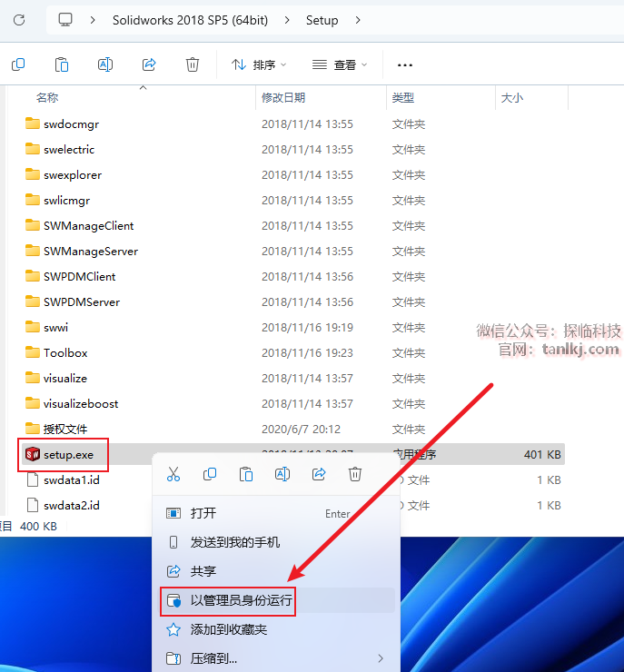Expand the 压缩到... submenu arrow
Image resolution: width=624 pixels, height=672 pixels.
[381, 658]
